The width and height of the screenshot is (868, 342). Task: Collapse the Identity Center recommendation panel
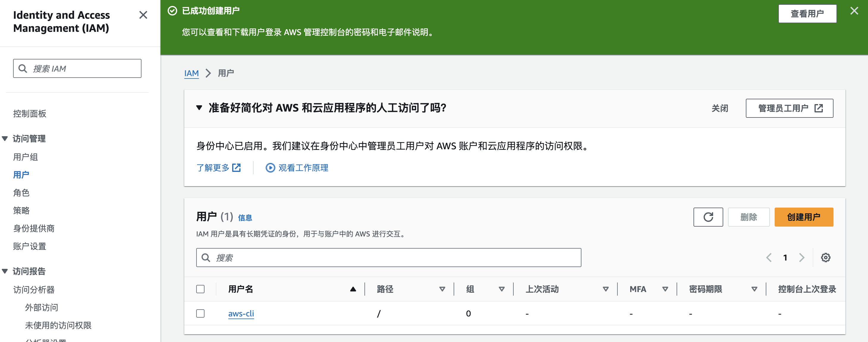[x=199, y=108]
